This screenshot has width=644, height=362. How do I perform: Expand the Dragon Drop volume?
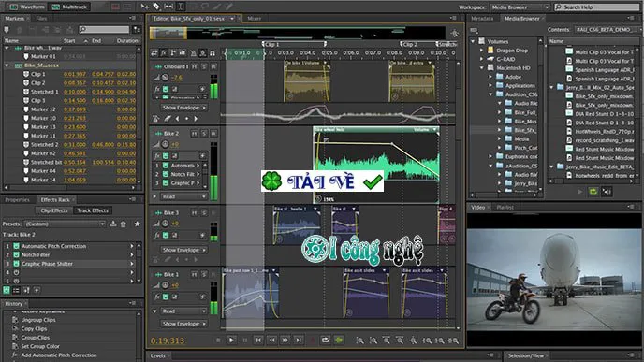[482, 51]
